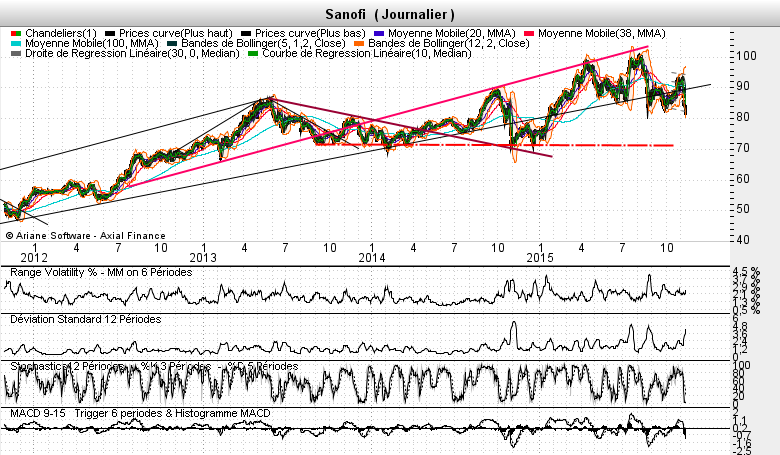Click the Moyenne Mobile(20, MMA) blue swatch
Image resolution: width=780 pixels, height=455 pixels.
click(379, 33)
